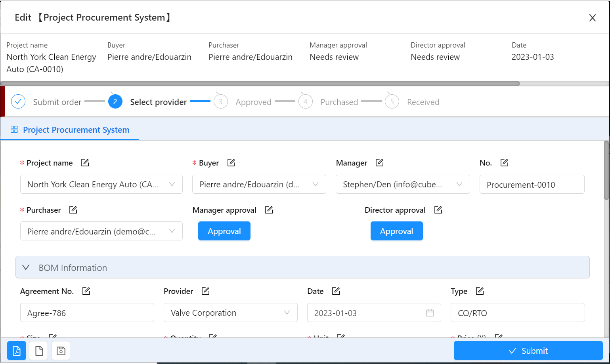This screenshot has height=364, width=610.
Task: Submit the procurement form
Action: click(x=528, y=351)
